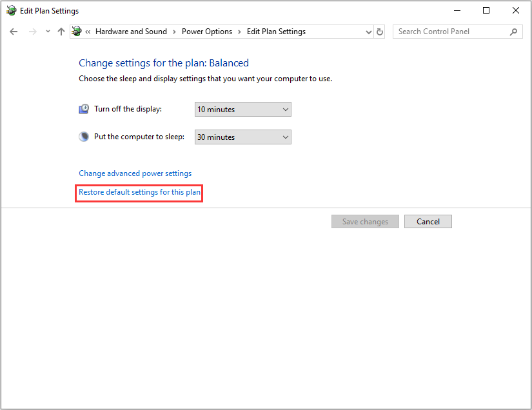Navigate to Power Options breadcrumb

[x=207, y=32]
